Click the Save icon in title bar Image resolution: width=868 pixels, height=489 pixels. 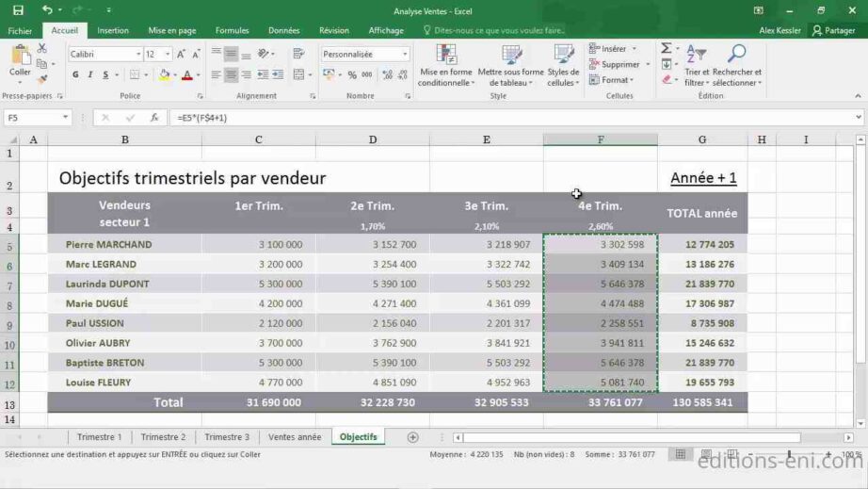18,10
